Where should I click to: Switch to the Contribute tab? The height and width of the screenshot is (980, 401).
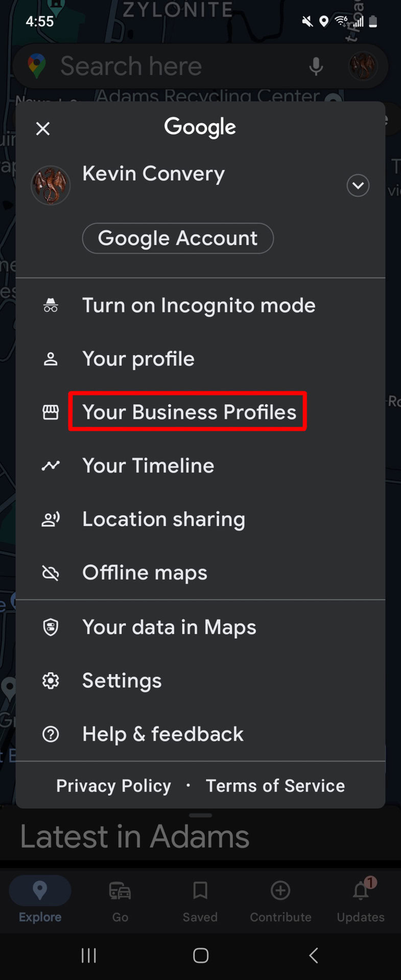coord(280,900)
